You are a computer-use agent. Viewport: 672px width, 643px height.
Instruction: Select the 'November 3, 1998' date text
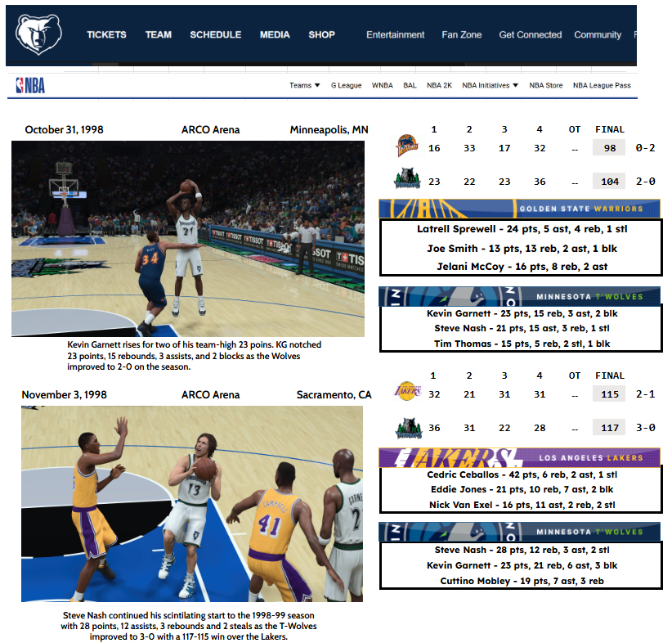[65, 394]
